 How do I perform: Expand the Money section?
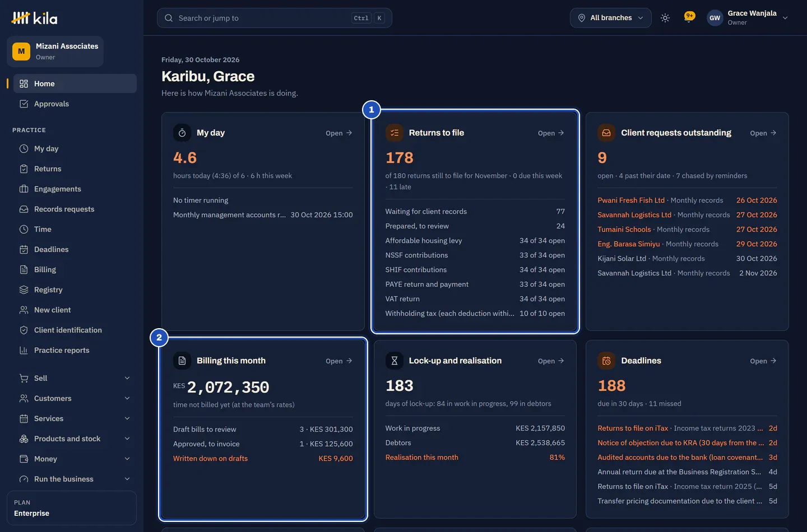point(75,459)
